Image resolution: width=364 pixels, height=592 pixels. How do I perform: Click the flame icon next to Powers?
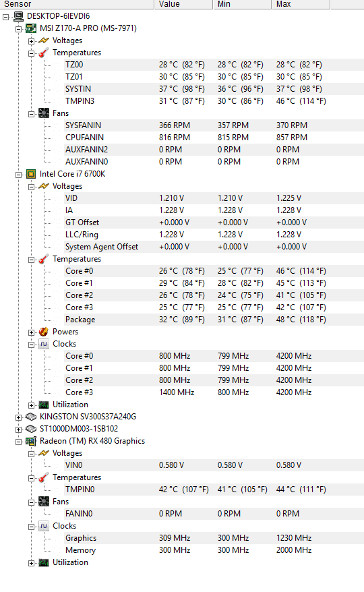(x=44, y=332)
